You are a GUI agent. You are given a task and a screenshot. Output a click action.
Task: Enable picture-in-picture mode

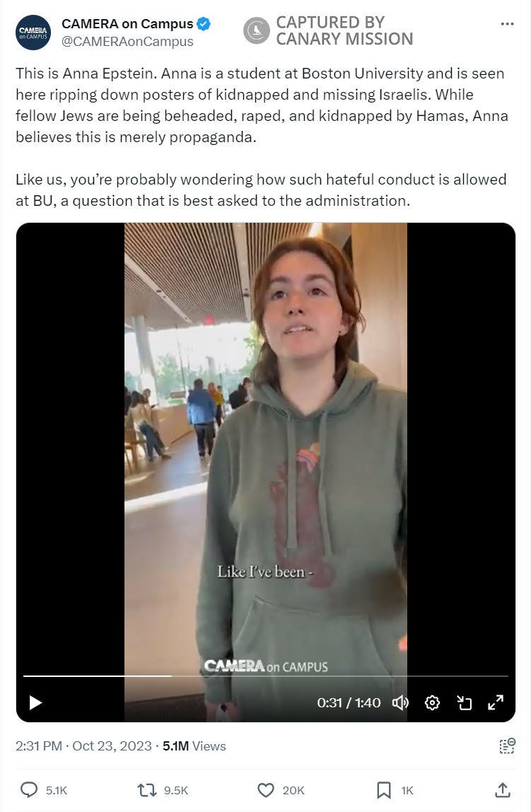[465, 703]
